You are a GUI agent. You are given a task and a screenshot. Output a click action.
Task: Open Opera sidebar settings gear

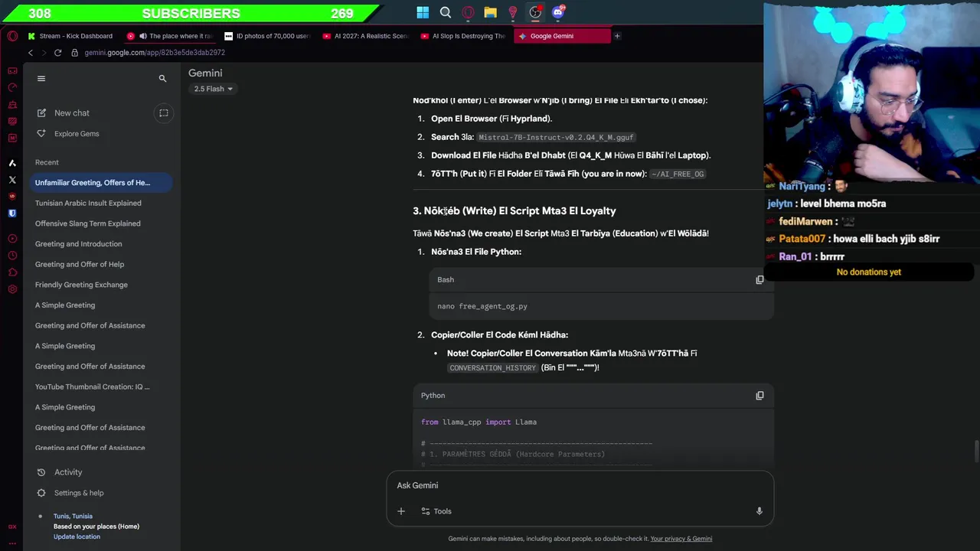pyautogui.click(x=12, y=289)
